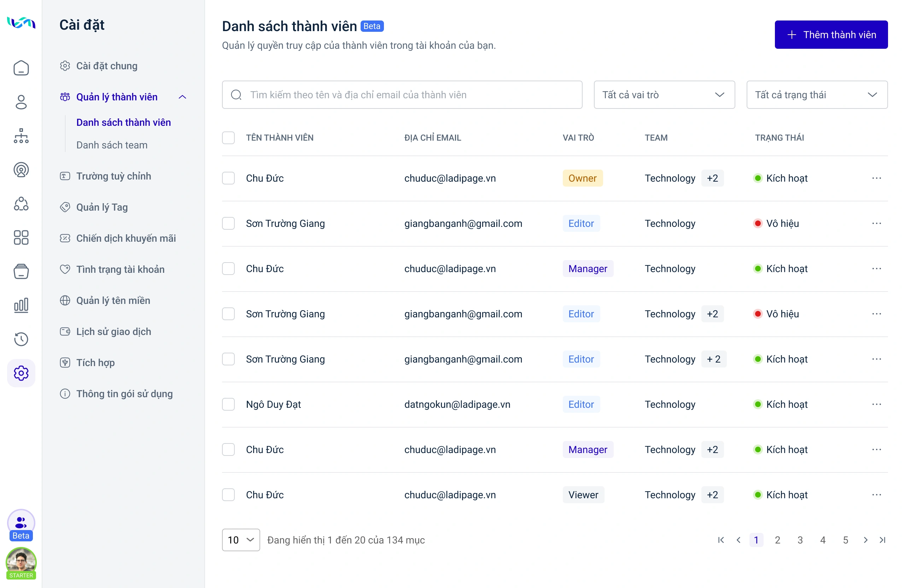The width and height of the screenshot is (905, 588).
Task: Jump to last page with pagination arrow
Action: (883, 540)
